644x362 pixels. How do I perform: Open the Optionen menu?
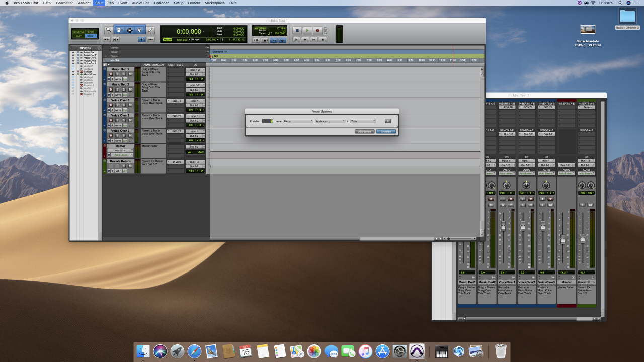click(x=162, y=3)
